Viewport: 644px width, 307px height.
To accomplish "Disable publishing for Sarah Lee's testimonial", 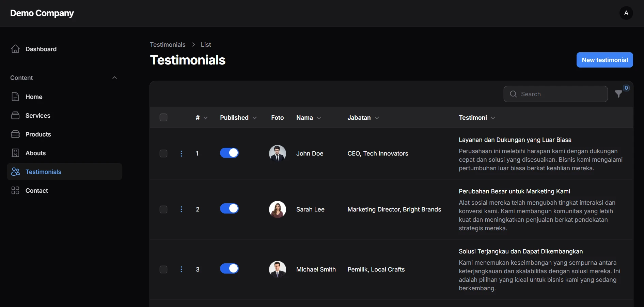I will [x=230, y=209].
